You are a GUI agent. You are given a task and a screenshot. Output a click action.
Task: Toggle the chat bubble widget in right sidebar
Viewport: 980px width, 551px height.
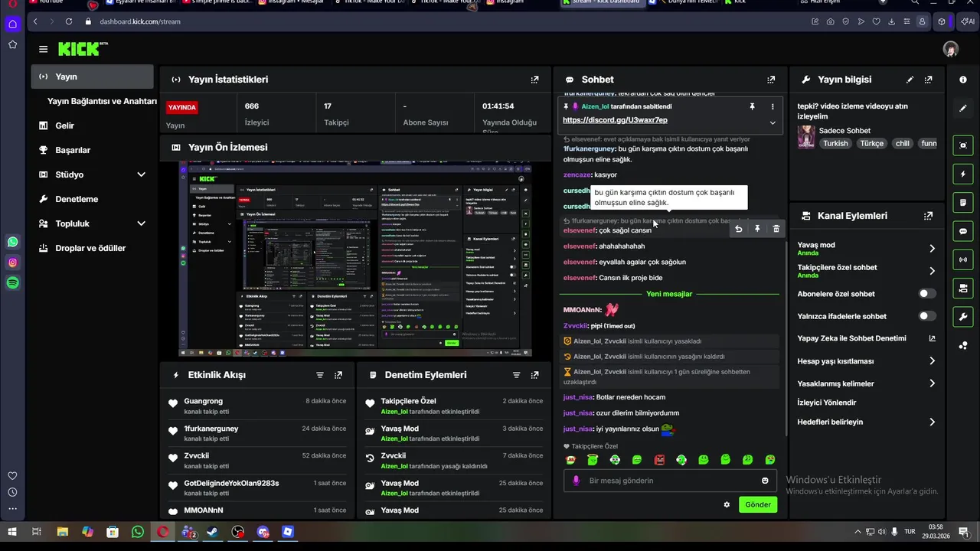pyautogui.click(x=963, y=231)
